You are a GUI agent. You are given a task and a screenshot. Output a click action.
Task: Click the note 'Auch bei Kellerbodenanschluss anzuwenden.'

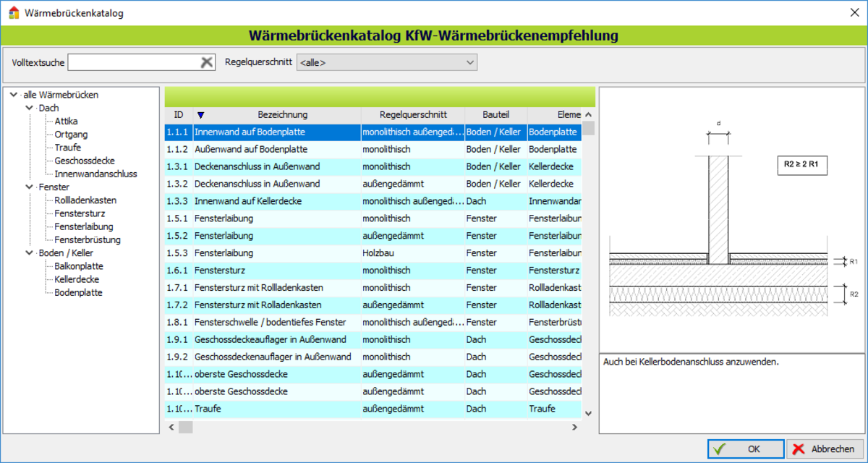point(691,362)
